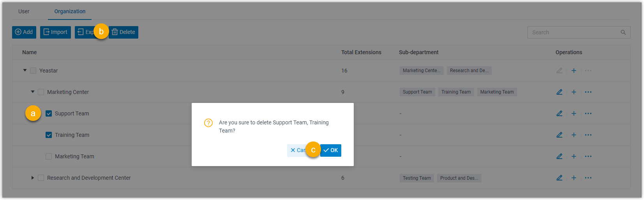Click edit pencil for Training Team row
This screenshot has width=644, height=200.
pos(559,135)
